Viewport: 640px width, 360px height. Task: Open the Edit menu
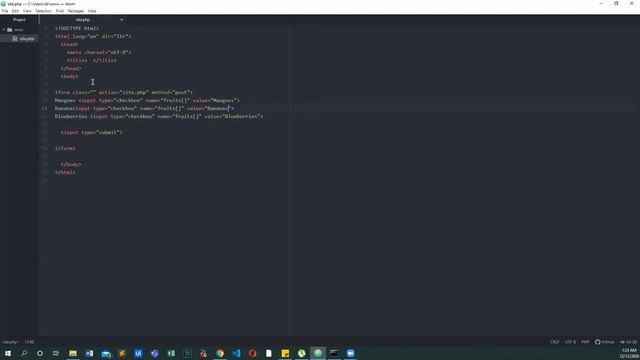pyautogui.click(x=16, y=11)
